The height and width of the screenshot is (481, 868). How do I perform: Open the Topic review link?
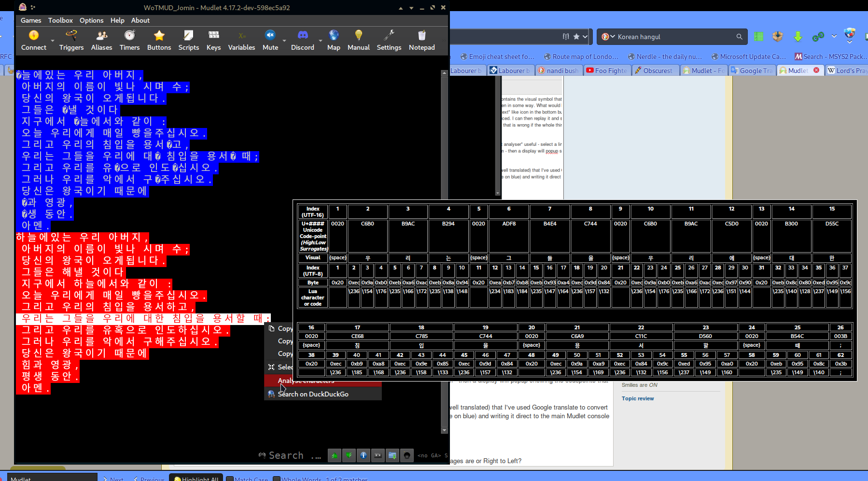coord(638,398)
